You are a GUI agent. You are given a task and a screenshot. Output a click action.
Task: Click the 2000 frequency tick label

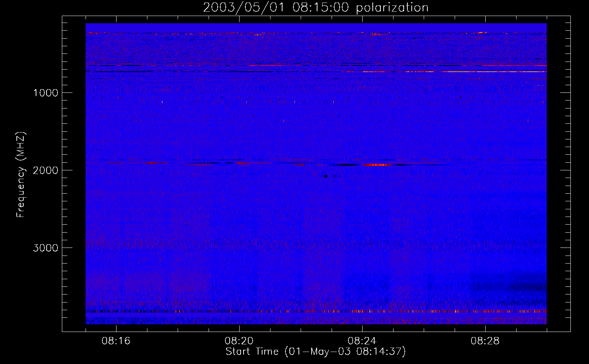pos(46,170)
